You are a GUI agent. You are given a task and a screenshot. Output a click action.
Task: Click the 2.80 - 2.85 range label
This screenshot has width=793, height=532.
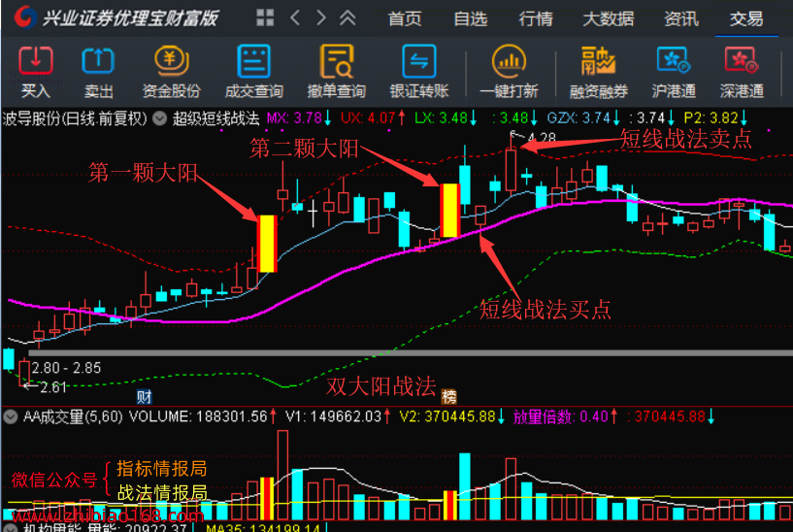point(66,368)
